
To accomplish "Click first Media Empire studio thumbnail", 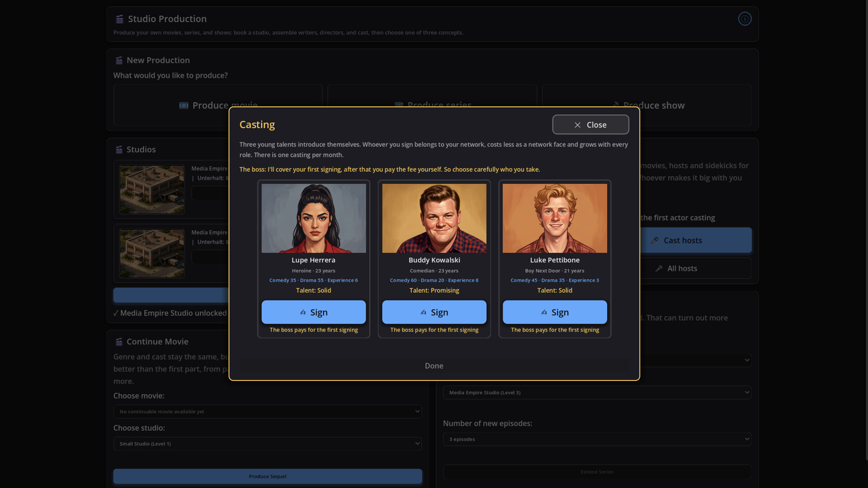I will click(x=152, y=190).
